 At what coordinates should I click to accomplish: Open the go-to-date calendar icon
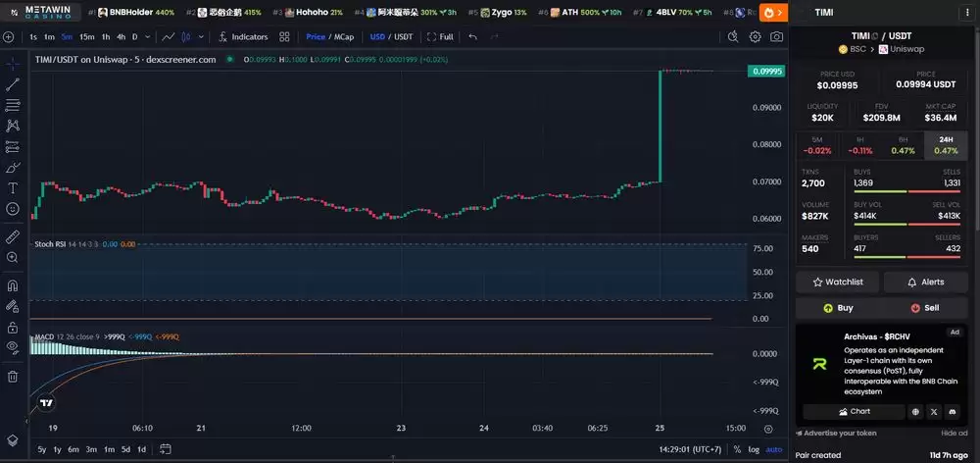click(x=165, y=449)
